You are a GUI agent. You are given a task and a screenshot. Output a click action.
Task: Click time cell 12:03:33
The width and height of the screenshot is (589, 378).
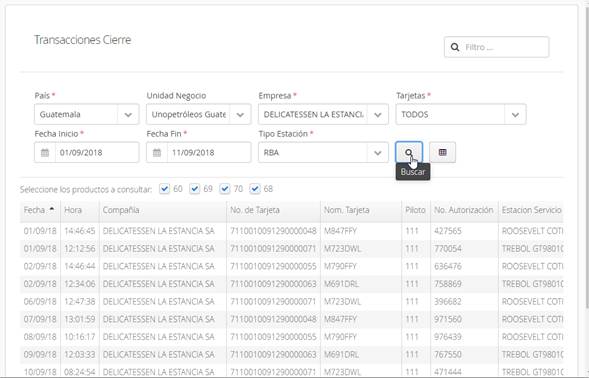(80, 354)
